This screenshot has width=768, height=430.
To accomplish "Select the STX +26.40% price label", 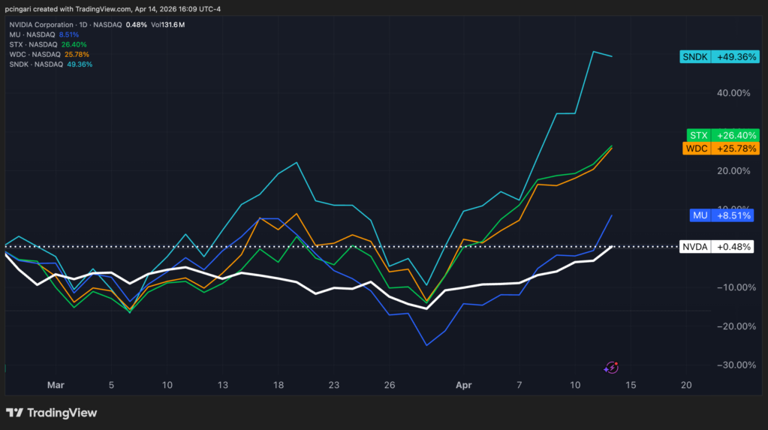I will (723, 135).
